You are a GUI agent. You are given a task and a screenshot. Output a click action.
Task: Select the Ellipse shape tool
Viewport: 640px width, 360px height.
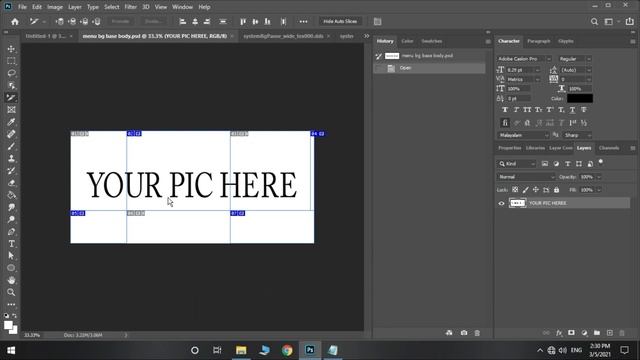point(11,268)
